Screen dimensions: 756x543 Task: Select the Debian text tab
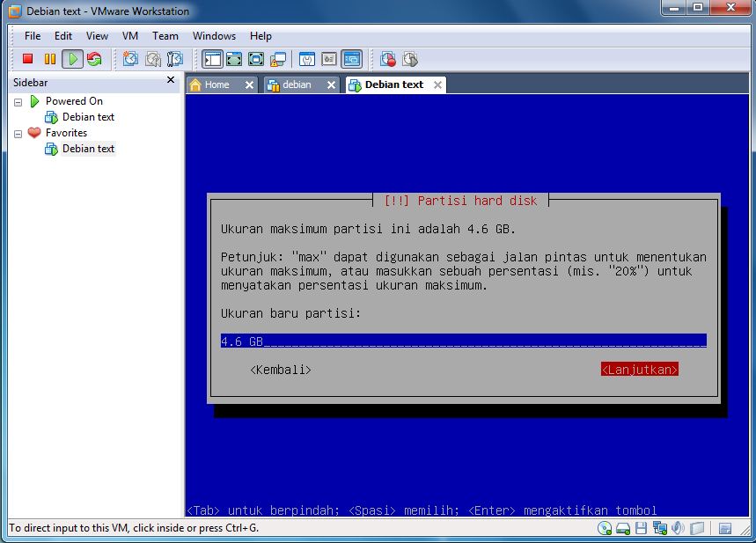coord(394,84)
